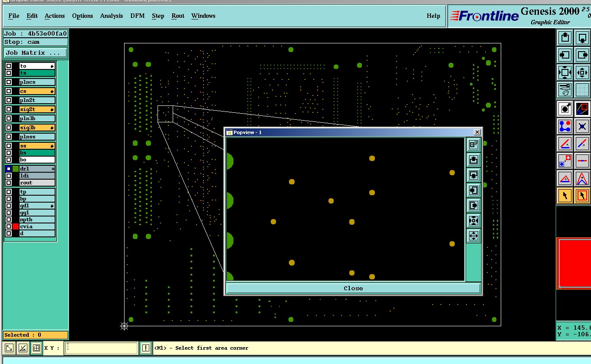Select the small red triangle tool
Image resolution: width=591 pixels, height=364 pixels.
click(565, 178)
